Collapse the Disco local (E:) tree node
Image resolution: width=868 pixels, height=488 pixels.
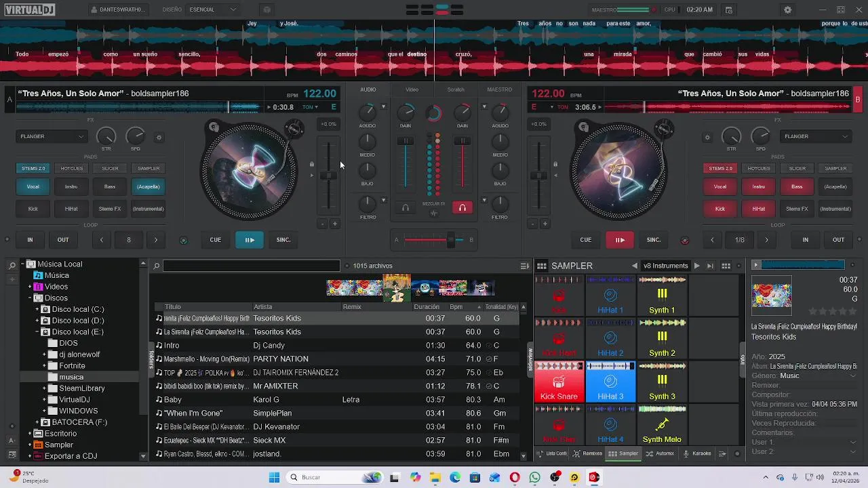(x=37, y=332)
